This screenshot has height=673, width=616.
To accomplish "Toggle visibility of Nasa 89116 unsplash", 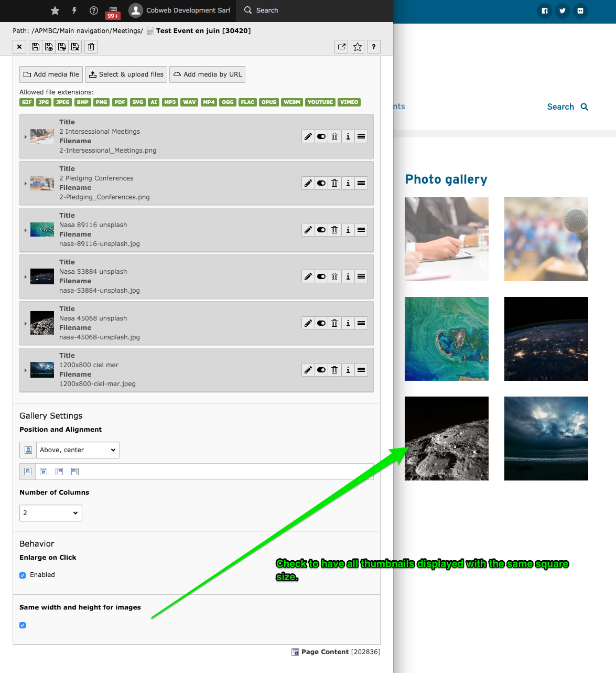I will [x=321, y=230].
